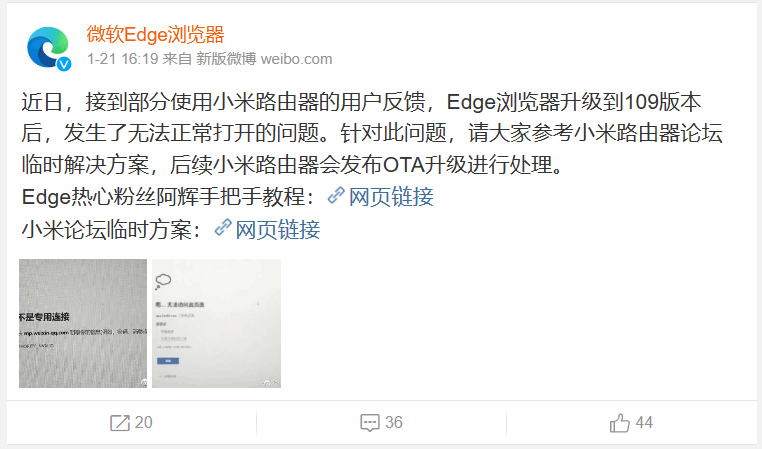Click the post body text paragraph
This screenshot has height=449, width=762.
click(x=372, y=133)
